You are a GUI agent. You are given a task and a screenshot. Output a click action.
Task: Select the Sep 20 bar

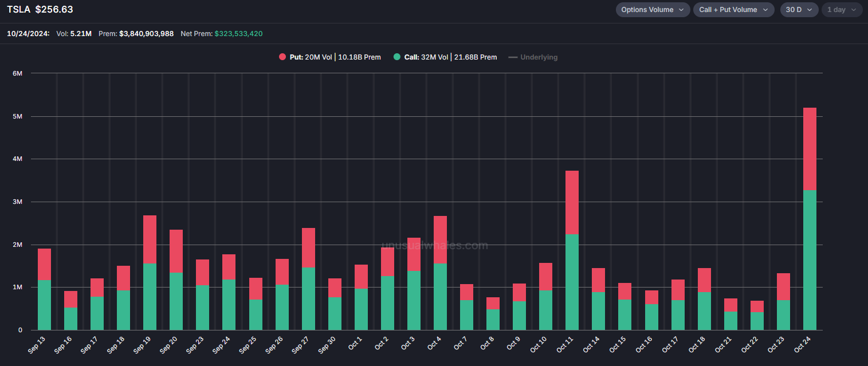tap(176, 280)
